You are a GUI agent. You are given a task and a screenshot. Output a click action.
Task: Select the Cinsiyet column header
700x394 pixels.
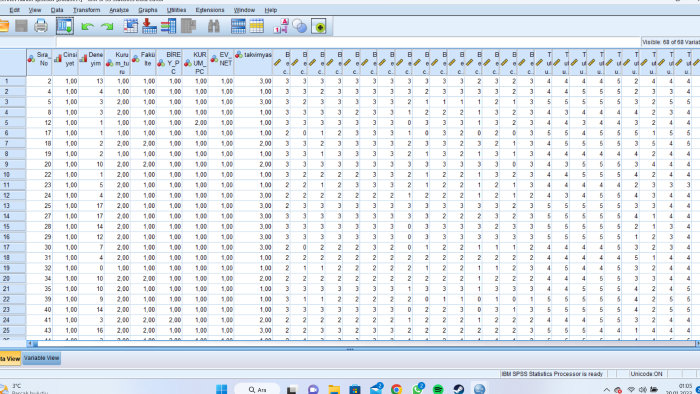(x=65, y=62)
